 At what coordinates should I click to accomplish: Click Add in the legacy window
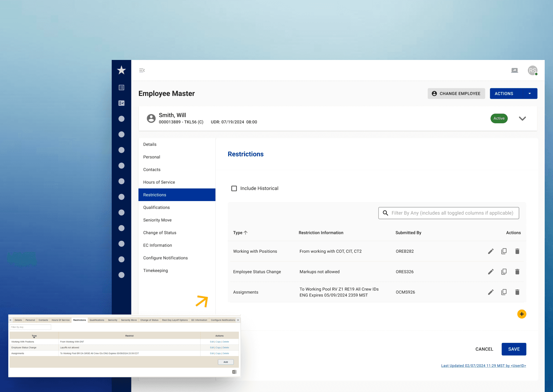pyautogui.click(x=226, y=362)
